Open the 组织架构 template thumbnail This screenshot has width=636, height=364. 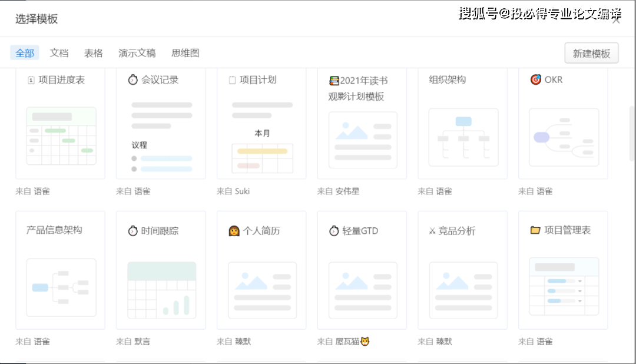pyautogui.click(x=463, y=137)
